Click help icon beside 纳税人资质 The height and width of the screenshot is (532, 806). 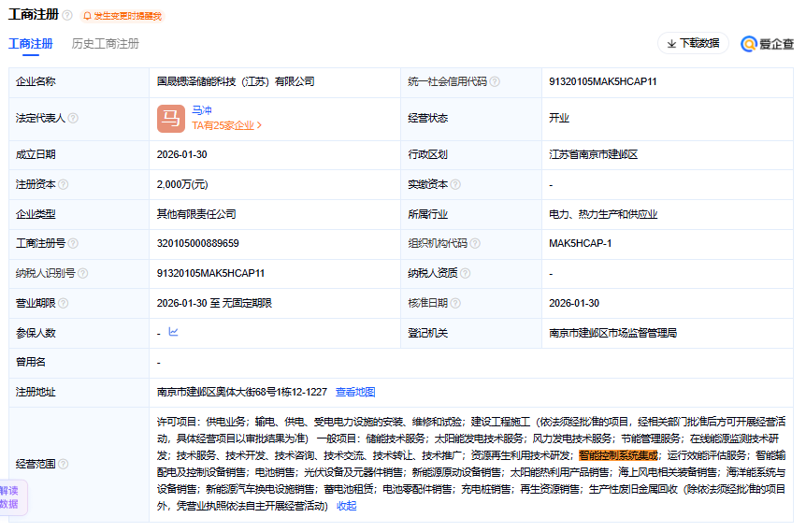pos(466,273)
